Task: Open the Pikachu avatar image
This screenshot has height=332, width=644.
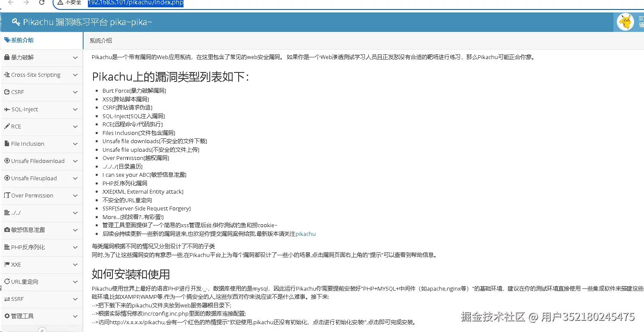Action: [625, 22]
